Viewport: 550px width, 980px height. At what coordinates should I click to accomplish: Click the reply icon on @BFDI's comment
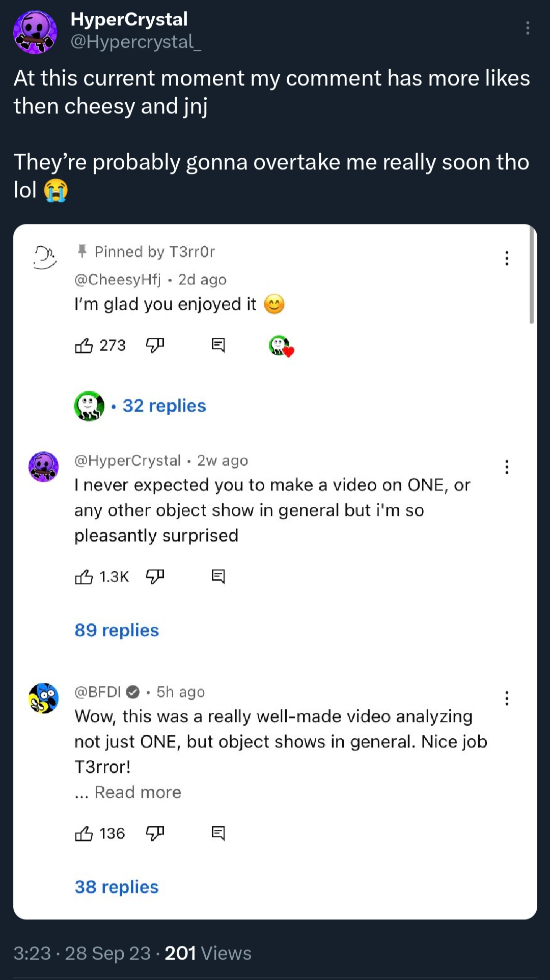point(219,832)
